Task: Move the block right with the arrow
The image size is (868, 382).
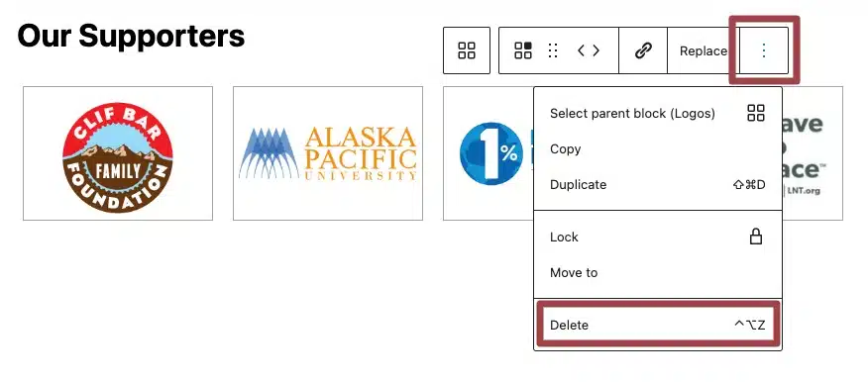Action: coord(596,50)
